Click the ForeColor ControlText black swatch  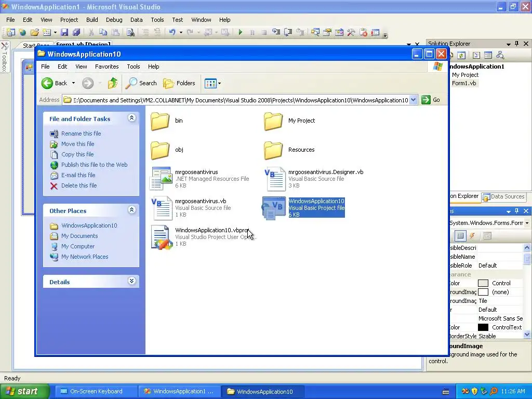(483, 327)
